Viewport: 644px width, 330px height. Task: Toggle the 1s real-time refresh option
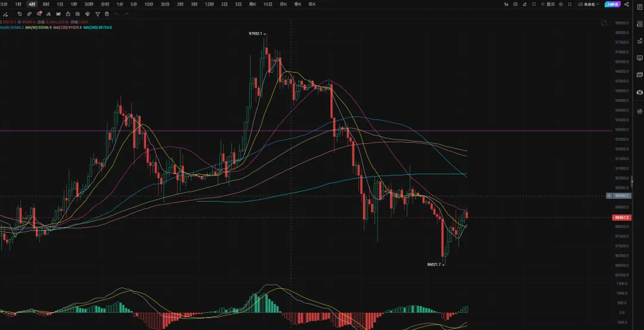pos(506,4)
